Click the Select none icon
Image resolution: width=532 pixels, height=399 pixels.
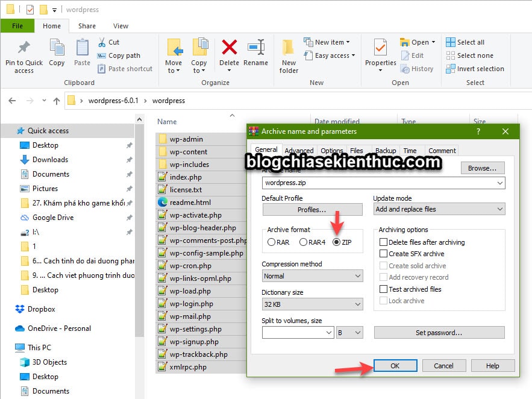pos(450,55)
